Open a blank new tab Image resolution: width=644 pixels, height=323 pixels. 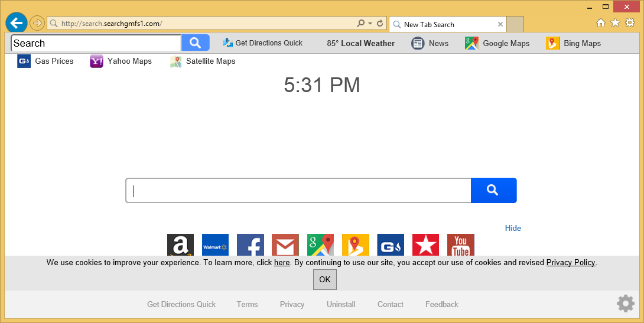(x=515, y=24)
